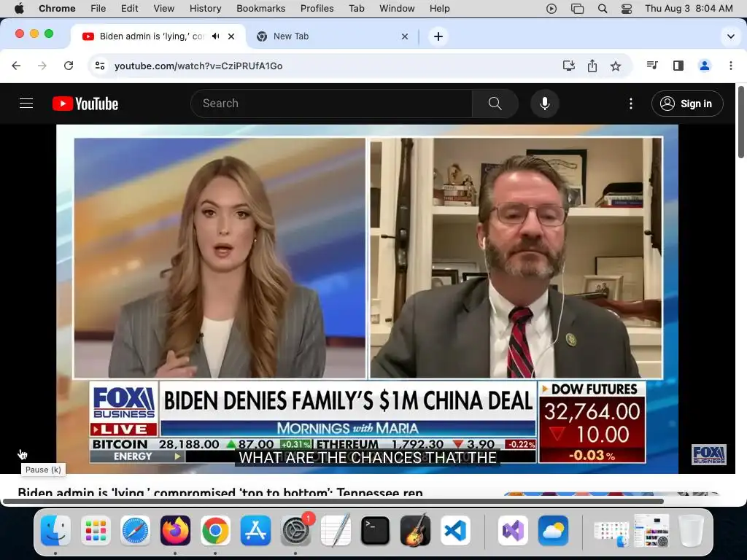The image size is (747, 560).
Task: Open Visual Studio Code from the Dock
Action: [x=455, y=530]
